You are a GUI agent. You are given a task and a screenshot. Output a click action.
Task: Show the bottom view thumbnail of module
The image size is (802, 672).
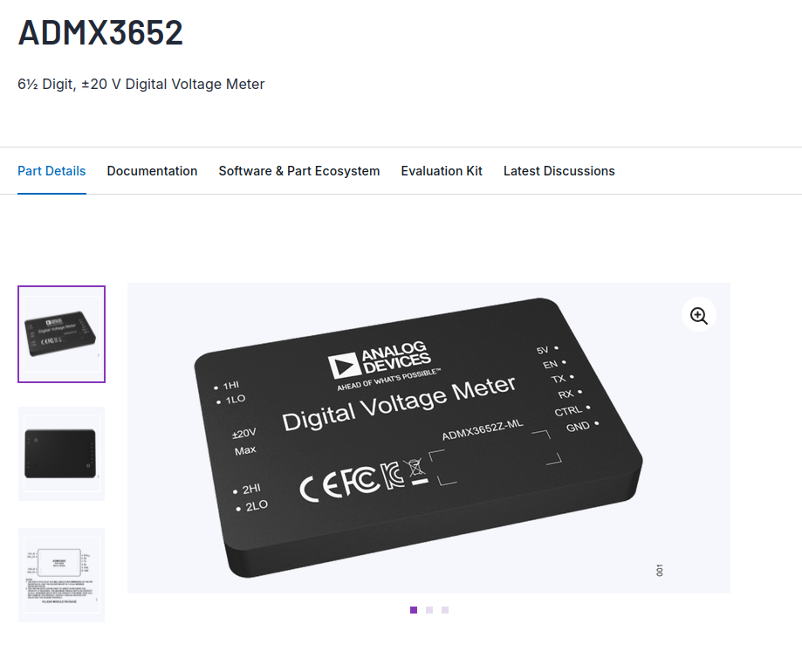tap(61, 454)
